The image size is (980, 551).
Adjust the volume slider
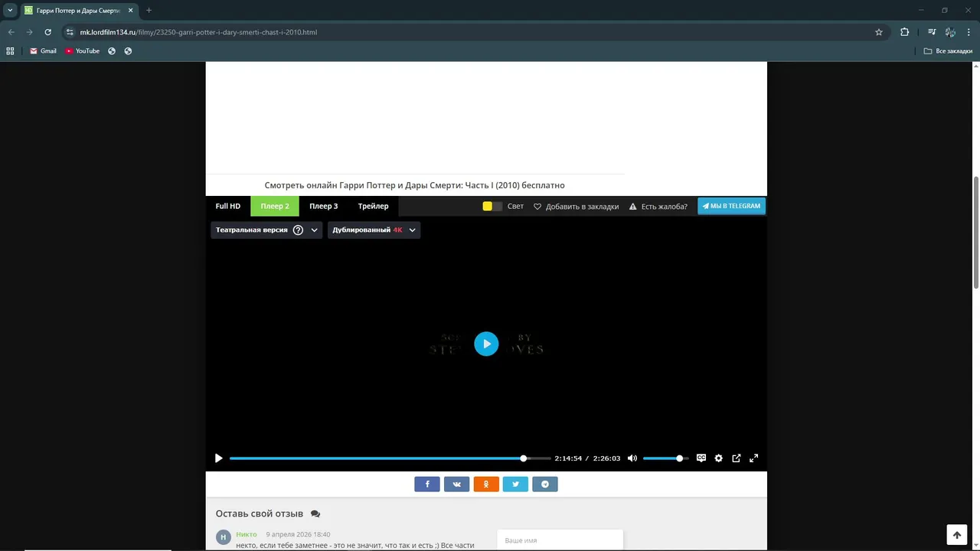pos(665,458)
